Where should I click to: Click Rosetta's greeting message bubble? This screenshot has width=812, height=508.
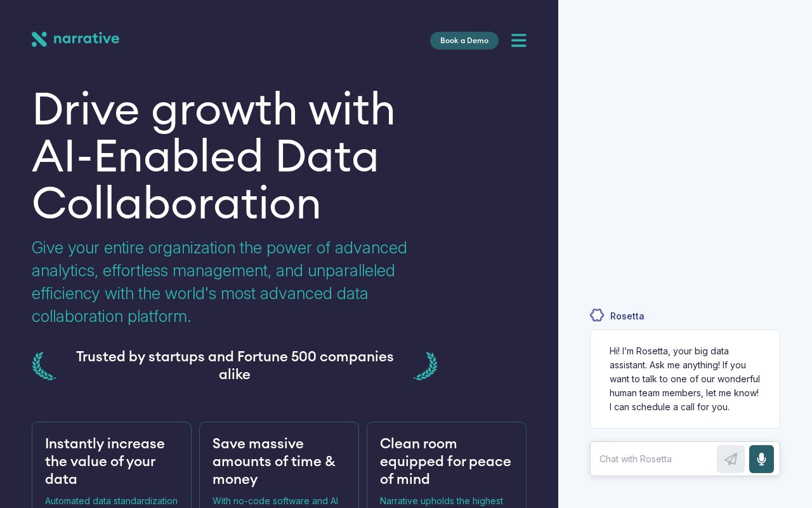[x=685, y=379]
